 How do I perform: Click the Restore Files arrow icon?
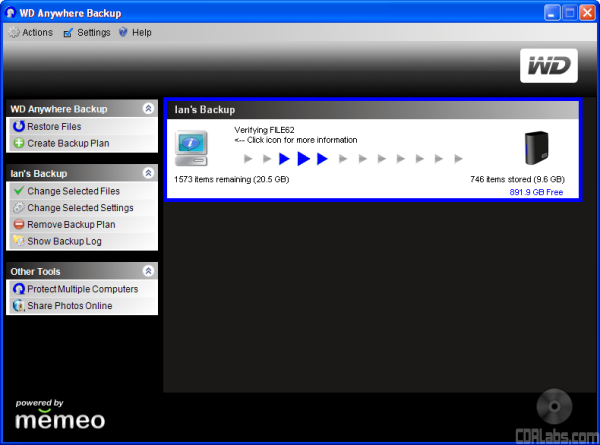click(x=19, y=127)
